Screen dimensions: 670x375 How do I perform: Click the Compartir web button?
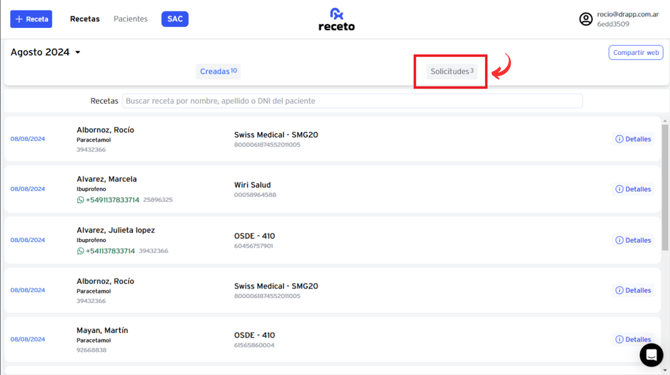pyautogui.click(x=636, y=53)
